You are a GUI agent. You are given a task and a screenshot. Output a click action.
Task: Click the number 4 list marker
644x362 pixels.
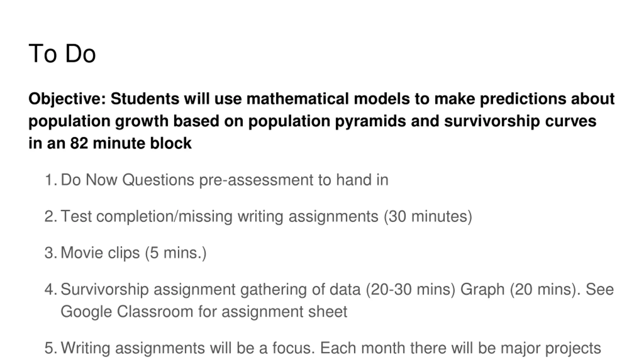[51, 289]
